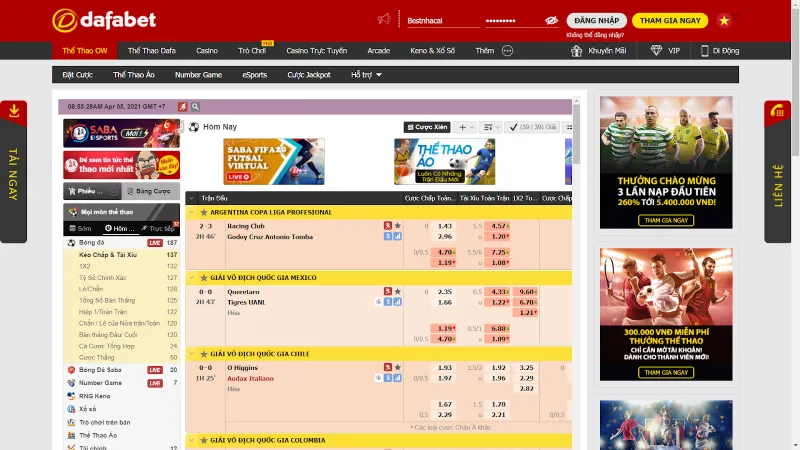
Task: Click the RNG Keno icon
Action: (x=71, y=396)
